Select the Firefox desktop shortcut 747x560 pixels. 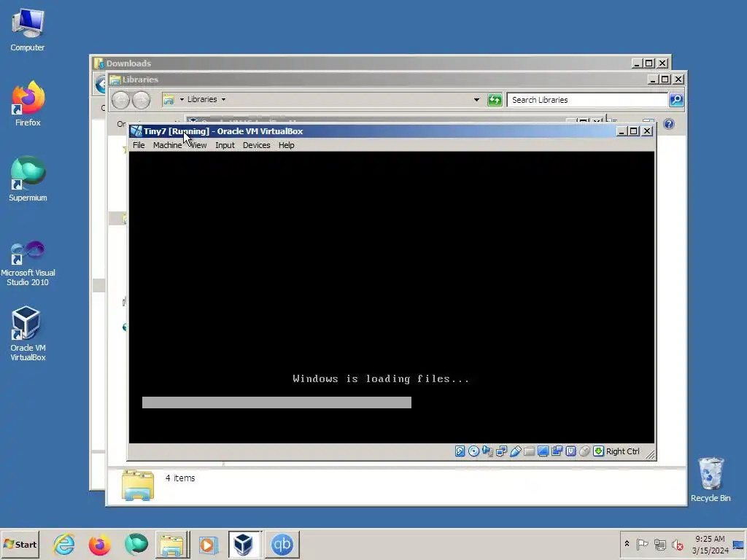pos(28,104)
